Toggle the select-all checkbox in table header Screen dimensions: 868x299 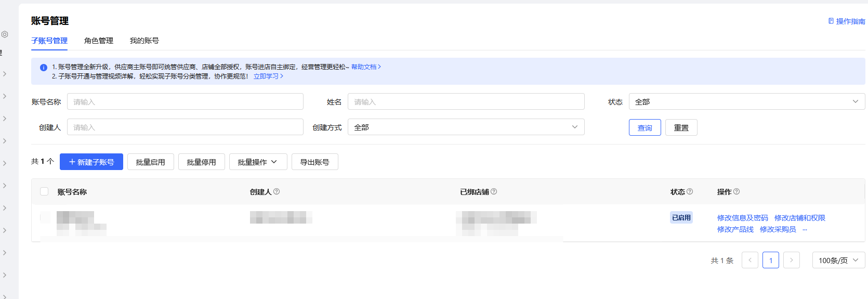point(44,192)
